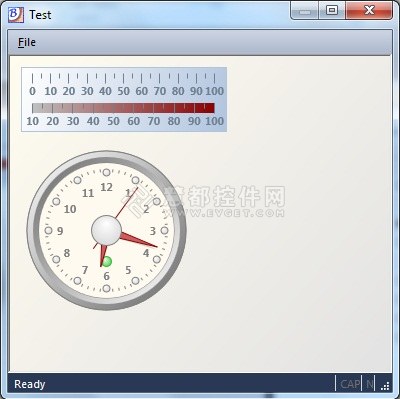Click the red gradient bar at 50
This screenshot has height=399, width=400.
[113, 108]
